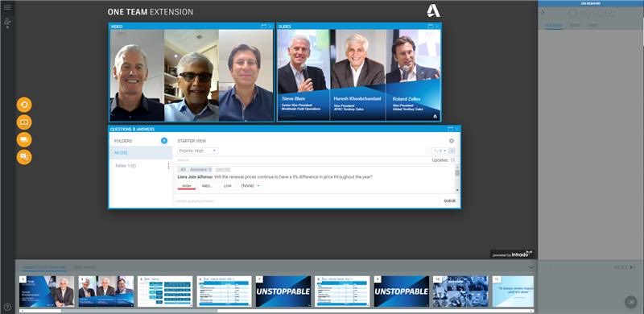This screenshot has width=644, height=314.
Task: Switch to the Presentation Timeline tab
Action: 44,267
